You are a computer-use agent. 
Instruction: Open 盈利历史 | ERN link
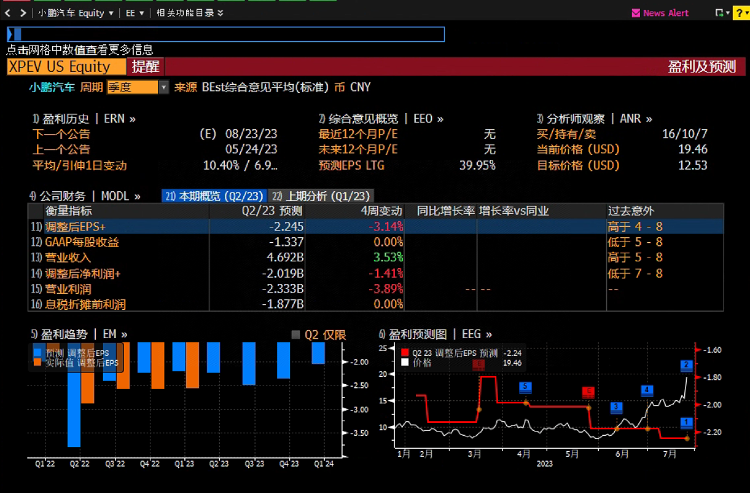pos(84,119)
